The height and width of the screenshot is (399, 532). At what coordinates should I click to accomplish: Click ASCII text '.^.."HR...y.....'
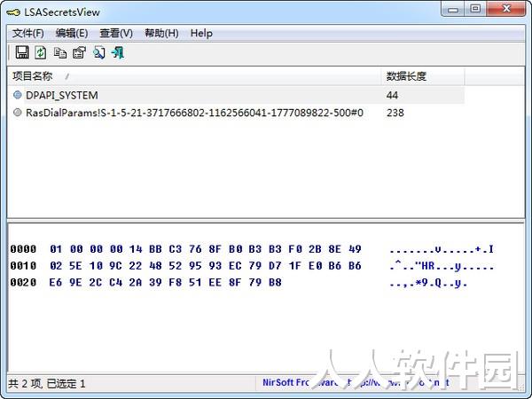point(442,266)
